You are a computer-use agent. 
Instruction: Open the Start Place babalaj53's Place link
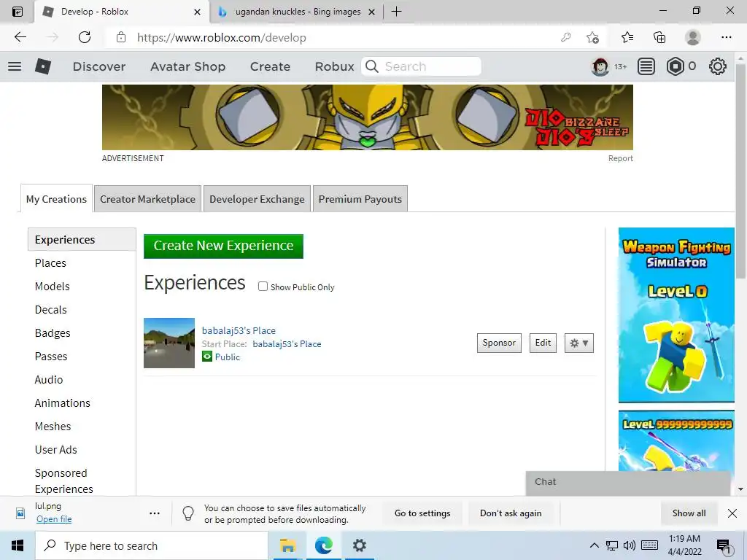click(x=287, y=344)
